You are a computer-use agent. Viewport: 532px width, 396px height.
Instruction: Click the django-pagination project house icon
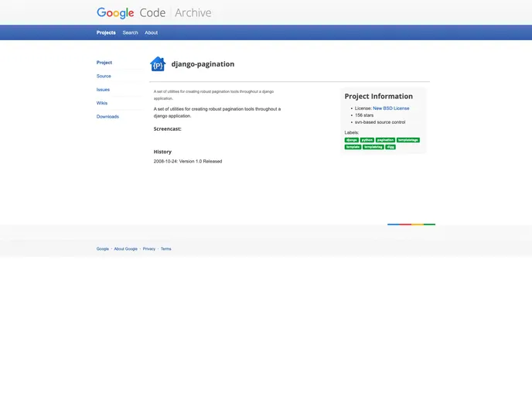coord(158,63)
